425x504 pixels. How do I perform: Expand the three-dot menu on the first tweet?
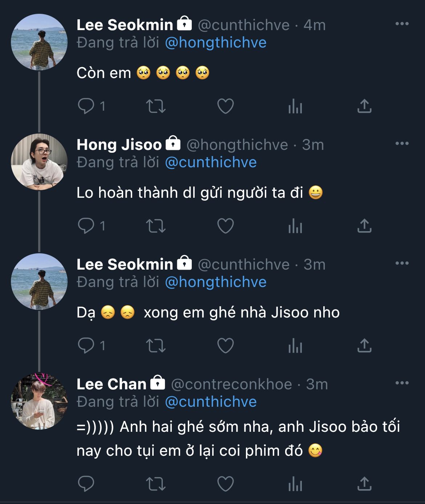402,24
